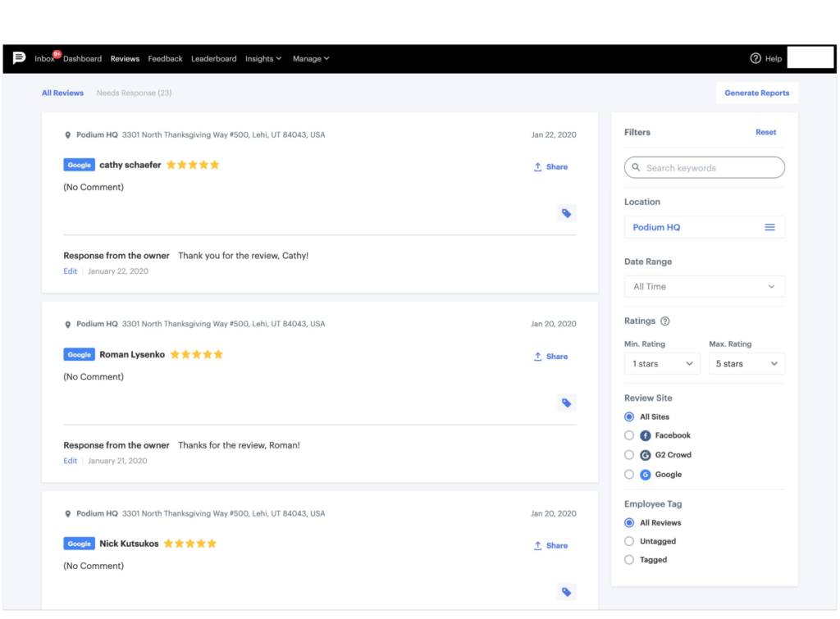The height and width of the screenshot is (619, 840).
Task: Go to Inbox
Action: click(44, 59)
